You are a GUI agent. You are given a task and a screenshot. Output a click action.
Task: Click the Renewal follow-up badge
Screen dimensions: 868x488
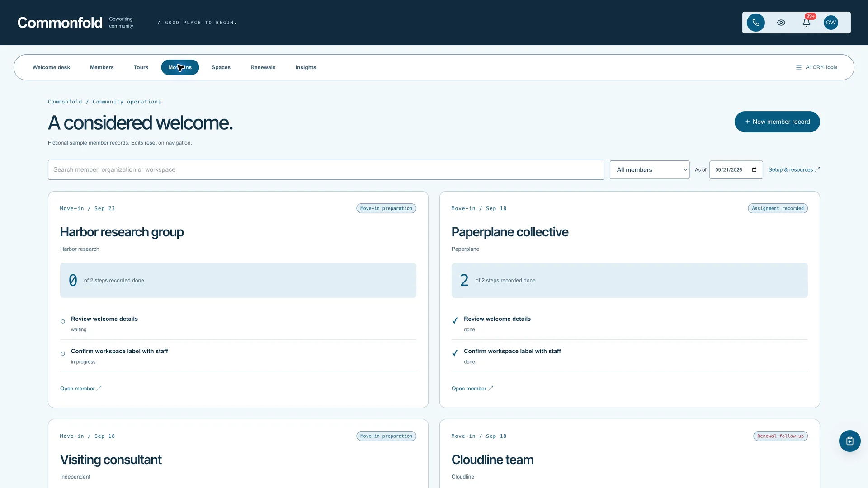click(x=780, y=436)
